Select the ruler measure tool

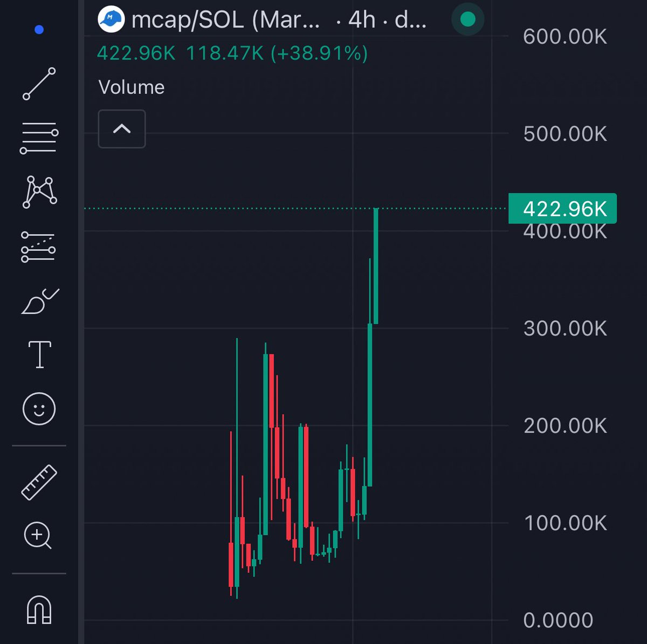tap(39, 482)
